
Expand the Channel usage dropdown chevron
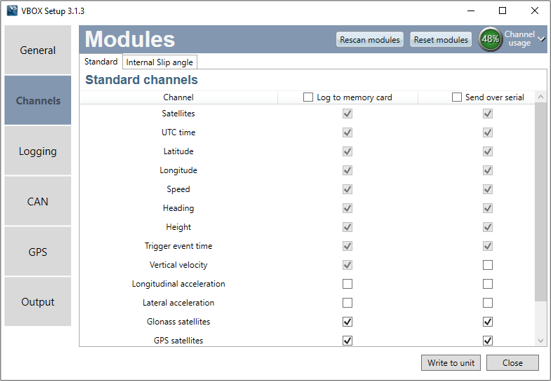(x=542, y=39)
